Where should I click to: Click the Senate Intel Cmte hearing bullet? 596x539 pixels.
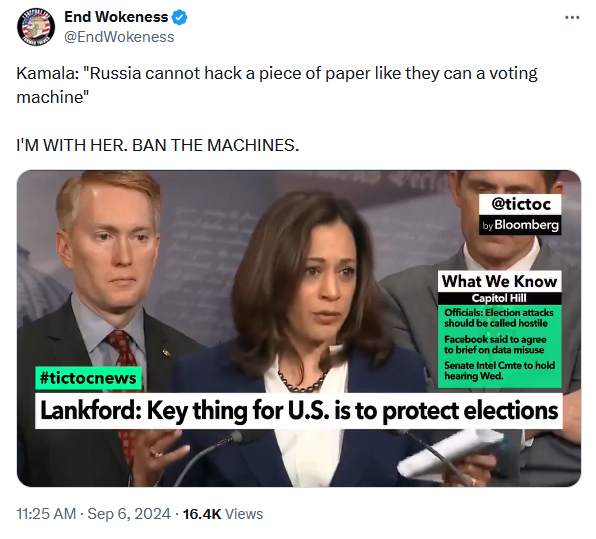499,371
